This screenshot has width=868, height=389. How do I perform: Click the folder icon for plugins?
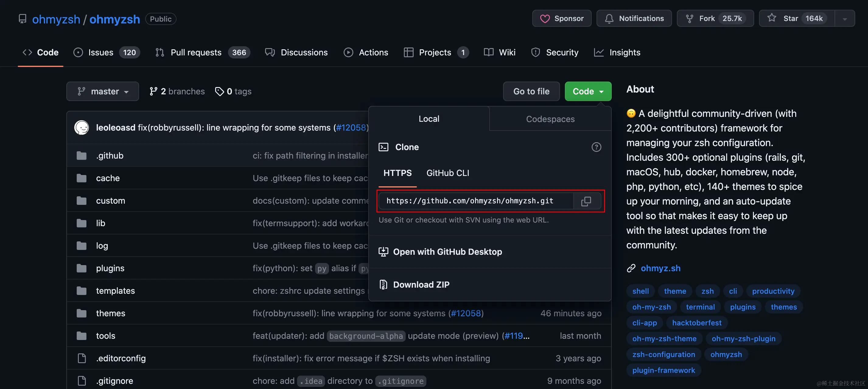point(82,268)
